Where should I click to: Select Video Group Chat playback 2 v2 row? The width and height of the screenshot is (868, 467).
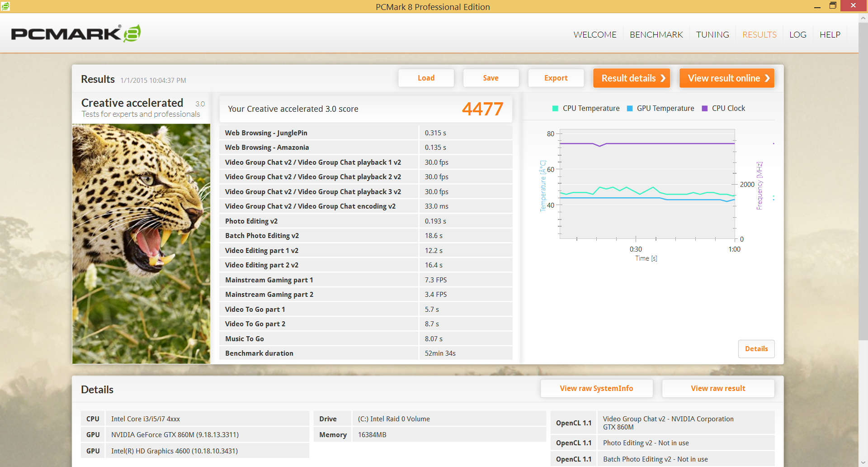366,176
